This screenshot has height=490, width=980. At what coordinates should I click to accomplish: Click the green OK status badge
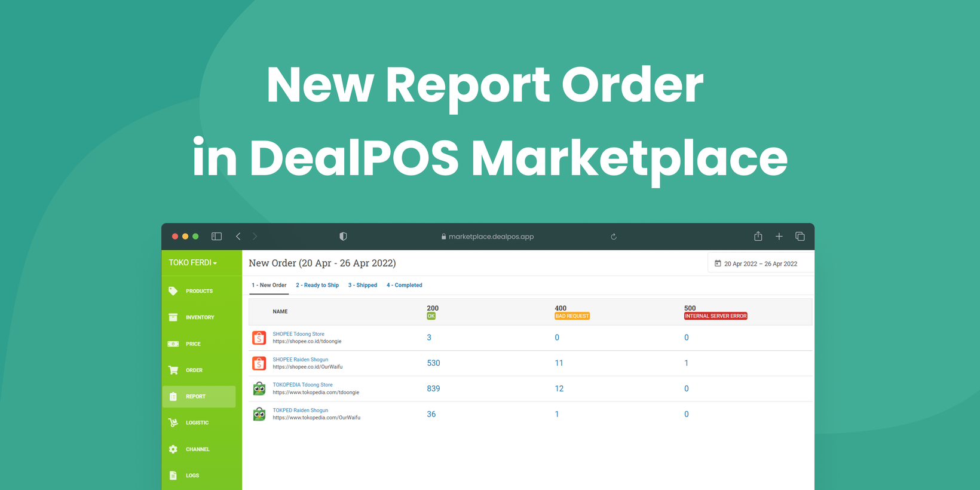pos(431,316)
